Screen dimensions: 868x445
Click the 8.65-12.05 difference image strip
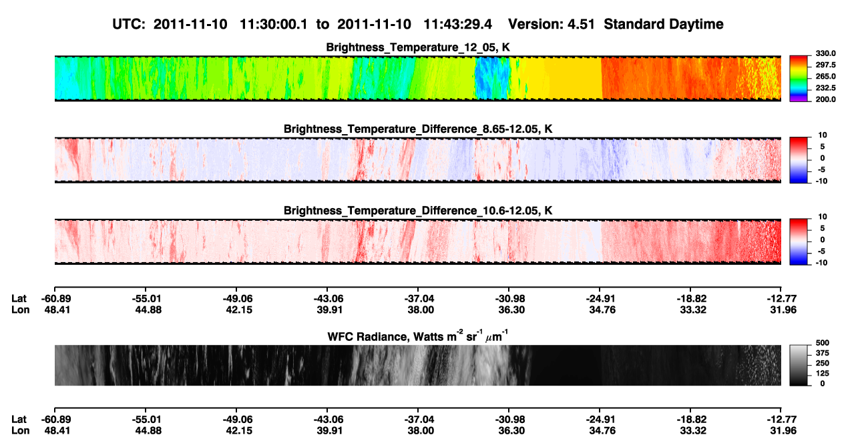418,160
